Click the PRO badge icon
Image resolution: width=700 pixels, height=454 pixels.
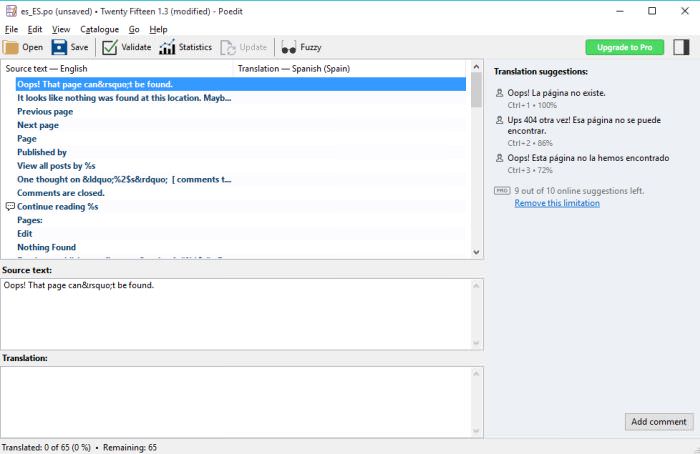[x=502, y=191]
